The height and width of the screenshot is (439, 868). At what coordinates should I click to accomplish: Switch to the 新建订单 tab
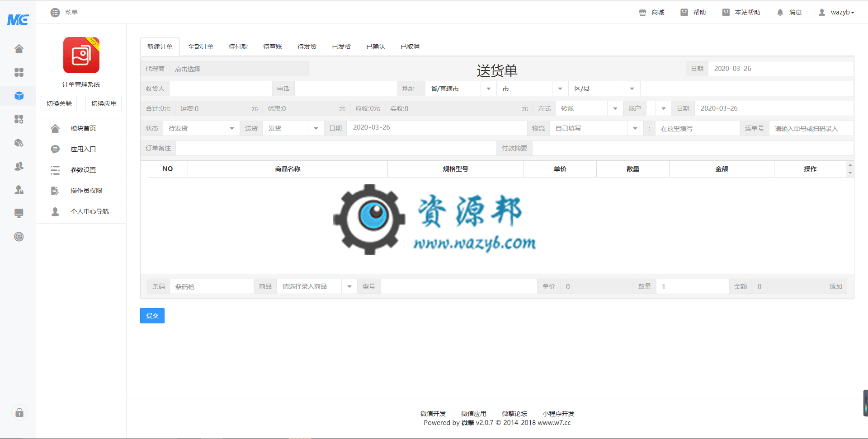(160, 47)
